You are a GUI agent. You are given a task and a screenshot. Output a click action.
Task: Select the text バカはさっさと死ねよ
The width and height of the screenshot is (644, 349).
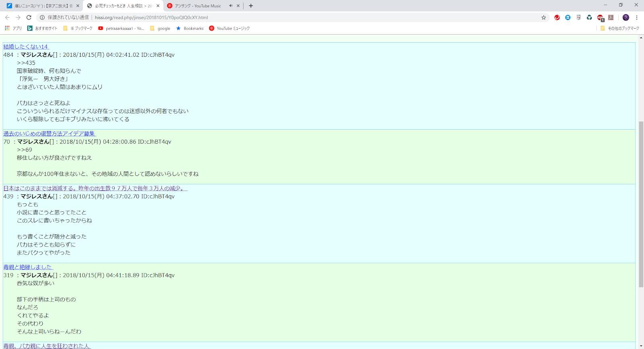(x=43, y=103)
